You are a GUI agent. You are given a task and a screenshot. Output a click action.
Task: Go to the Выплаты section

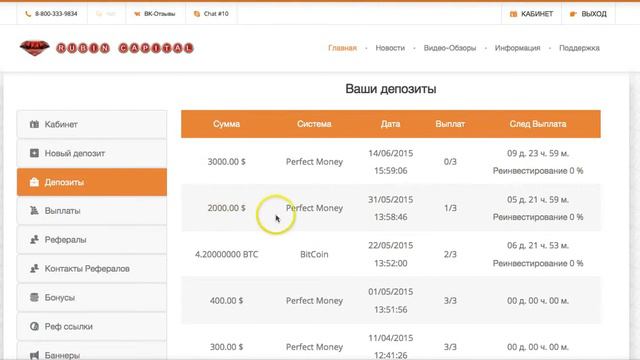[x=92, y=211]
